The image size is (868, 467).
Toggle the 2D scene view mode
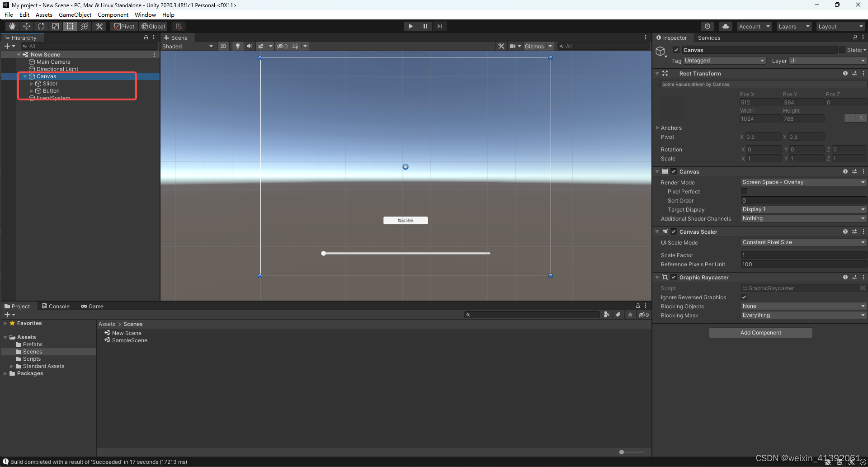[223, 46]
